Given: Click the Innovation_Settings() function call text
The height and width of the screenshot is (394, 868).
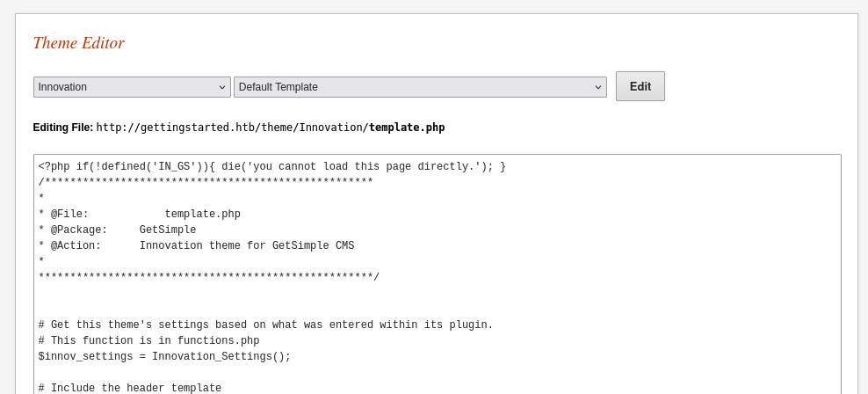Looking at the screenshot, I should tap(221, 356).
